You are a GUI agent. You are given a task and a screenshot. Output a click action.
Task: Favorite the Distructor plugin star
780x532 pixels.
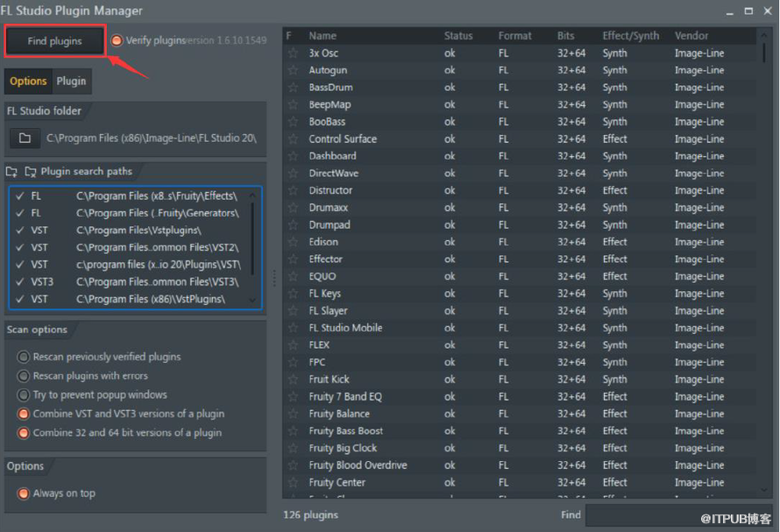(293, 190)
